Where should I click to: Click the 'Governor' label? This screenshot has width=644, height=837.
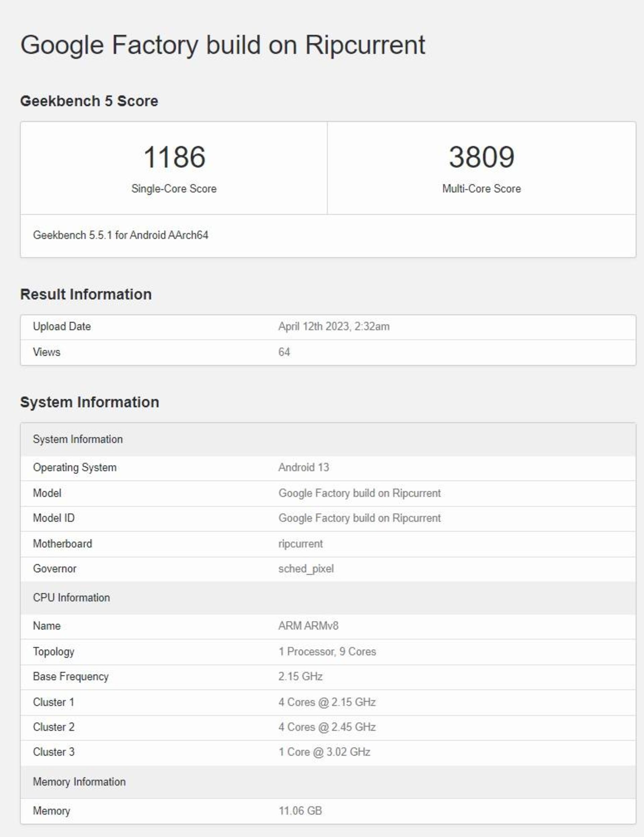(x=54, y=569)
